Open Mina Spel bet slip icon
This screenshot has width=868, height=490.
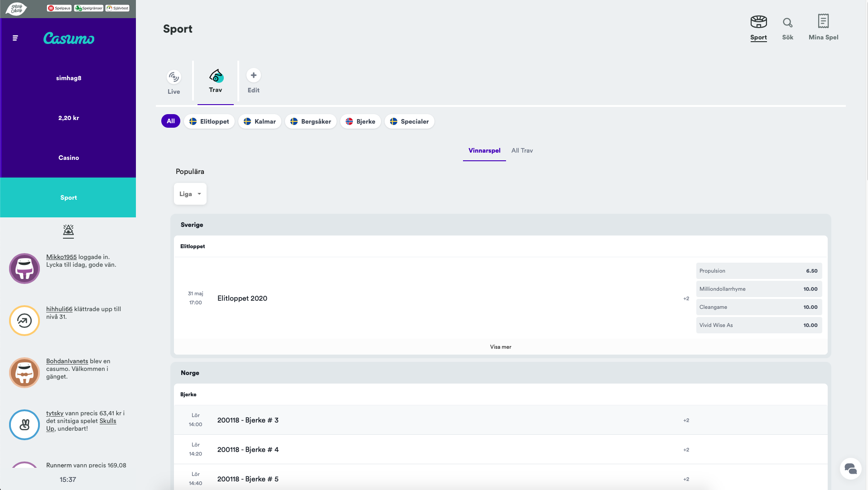point(823,21)
